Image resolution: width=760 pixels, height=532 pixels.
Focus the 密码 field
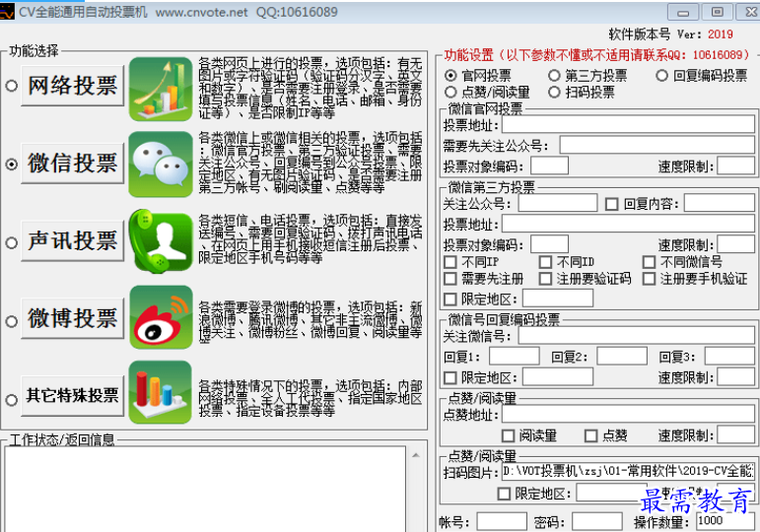click(x=597, y=522)
